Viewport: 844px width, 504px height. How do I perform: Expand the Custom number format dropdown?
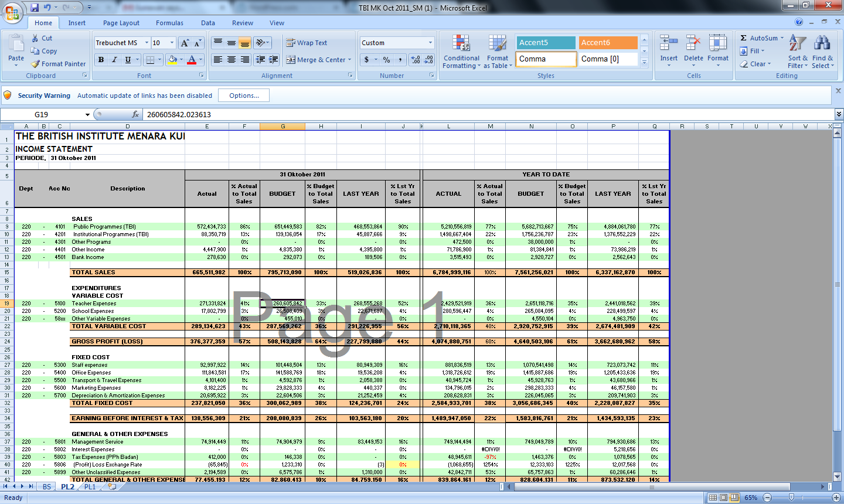430,43
